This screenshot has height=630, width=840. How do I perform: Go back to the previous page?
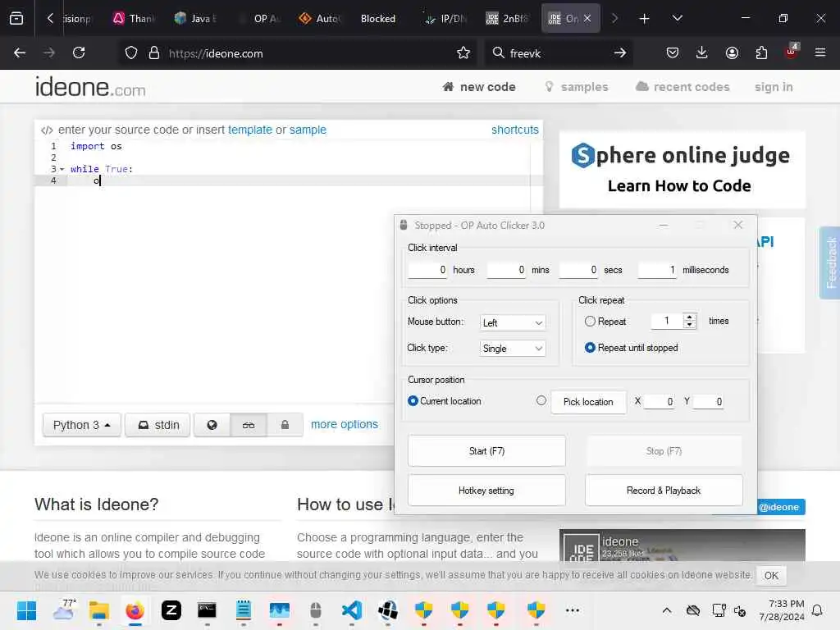20,52
